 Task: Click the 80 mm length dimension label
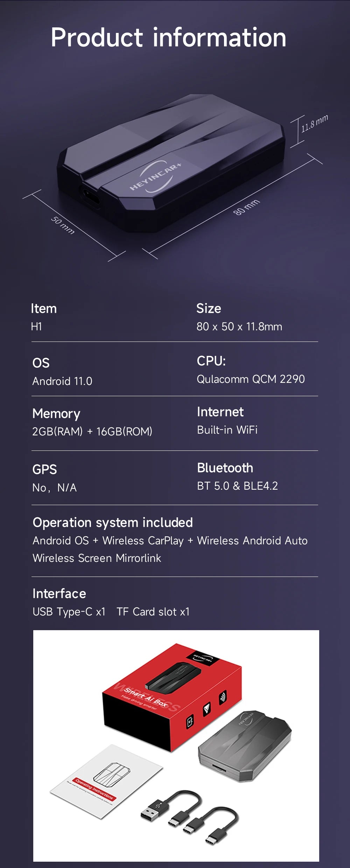coord(246,207)
